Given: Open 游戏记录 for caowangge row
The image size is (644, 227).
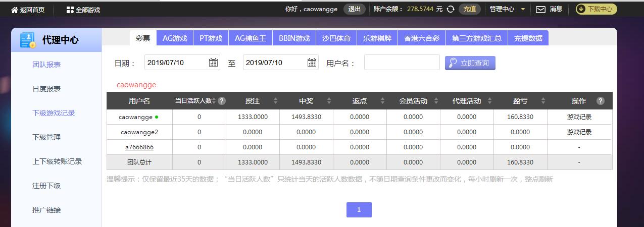Looking at the screenshot, I should click(x=579, y=117).
